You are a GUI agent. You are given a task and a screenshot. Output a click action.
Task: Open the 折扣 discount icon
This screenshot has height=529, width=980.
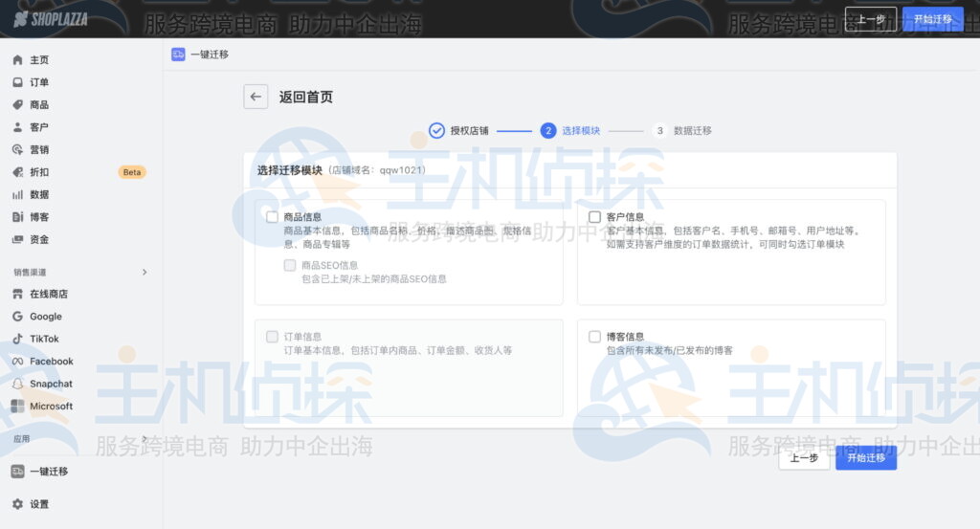coord(17,172)
